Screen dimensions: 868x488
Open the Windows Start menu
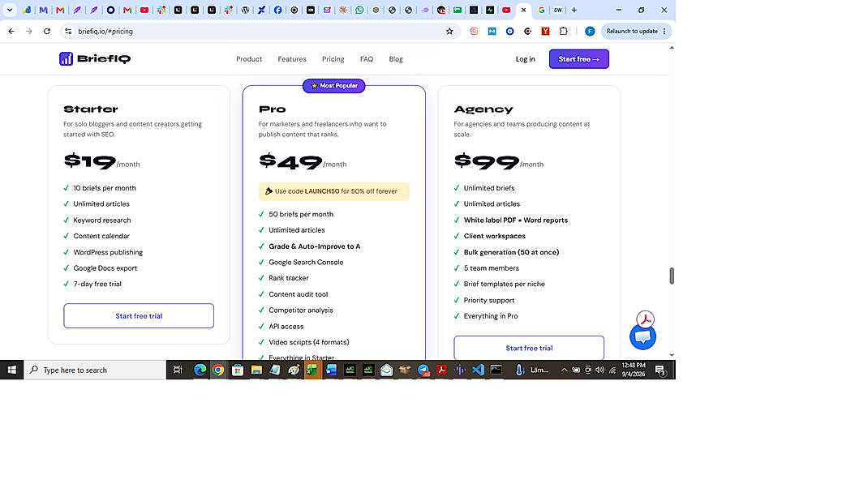(x=11, y=370)
